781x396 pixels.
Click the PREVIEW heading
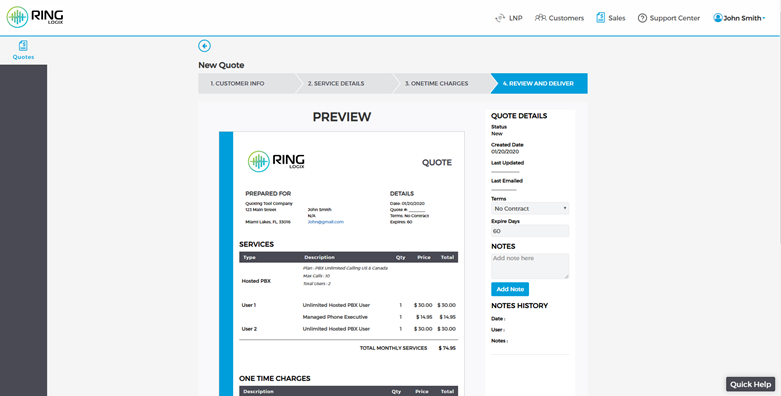(x=342, y=117)
